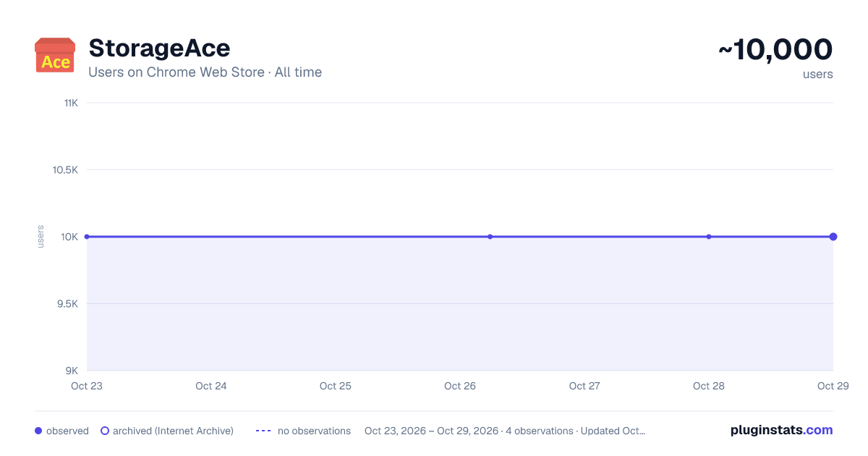Click the 9K y-axis label

[x=72, y=371]
